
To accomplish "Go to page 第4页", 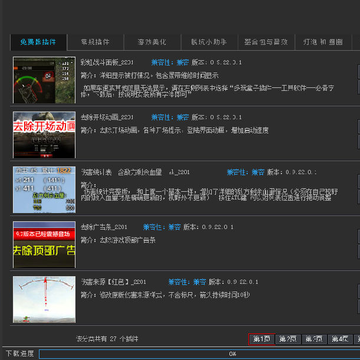I will pos(340,339).
